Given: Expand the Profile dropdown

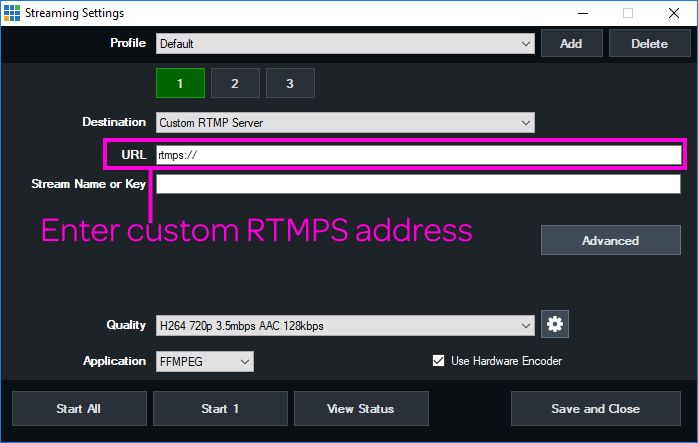Looking at the screenshot, I should 345,44.
